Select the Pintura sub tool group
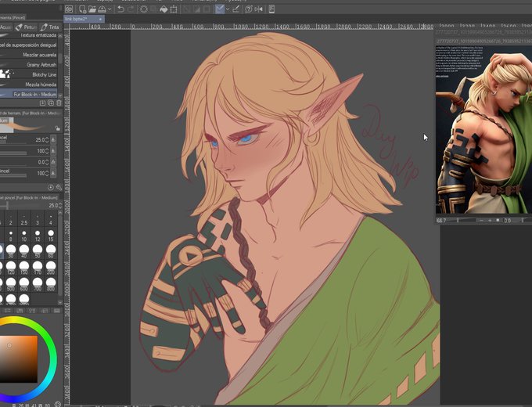 (x=26, y=27)
